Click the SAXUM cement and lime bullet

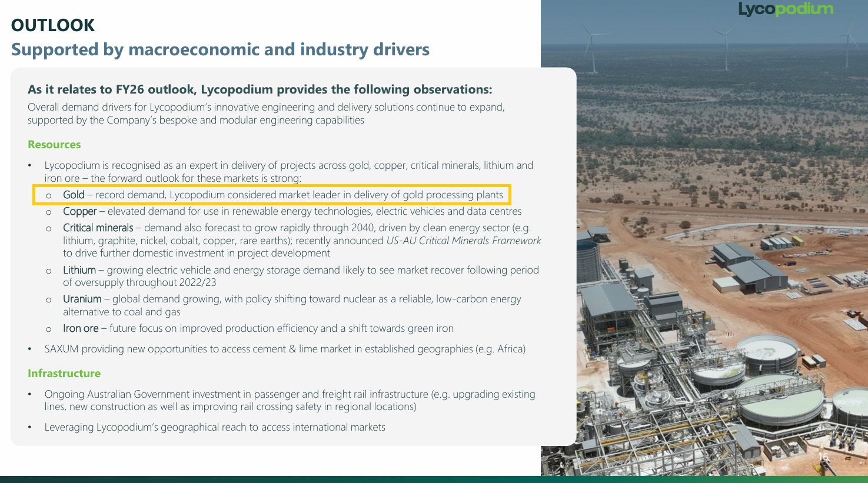coord(285,349)
